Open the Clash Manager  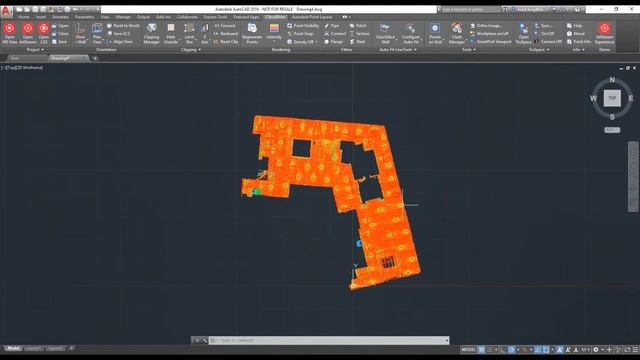(456, 33)
